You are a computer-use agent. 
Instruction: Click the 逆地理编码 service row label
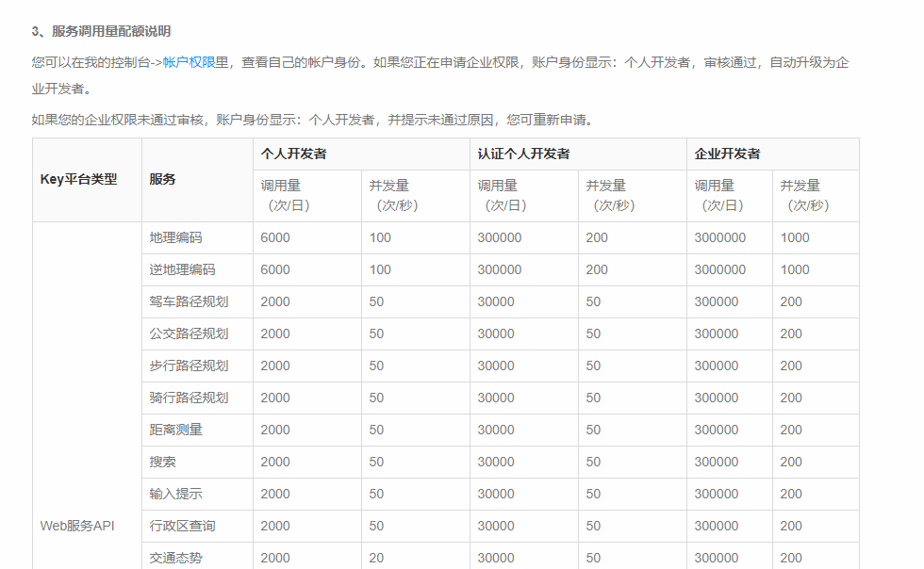(182, 269)
